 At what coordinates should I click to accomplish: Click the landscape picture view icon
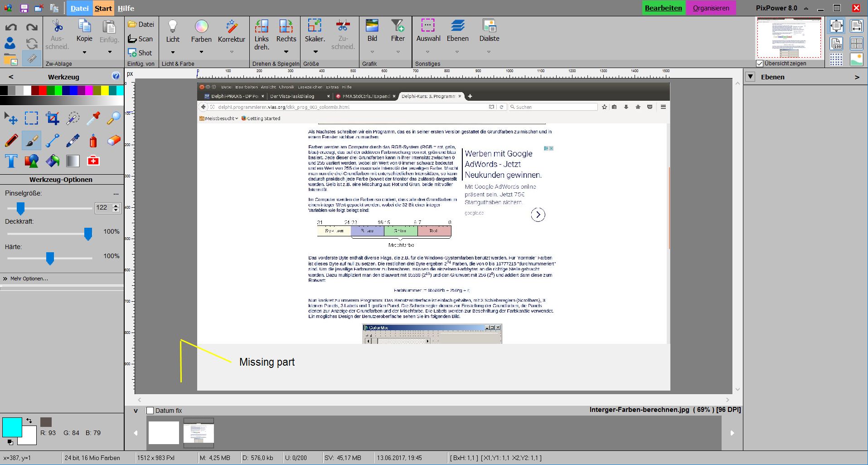(x=856, y=59)
